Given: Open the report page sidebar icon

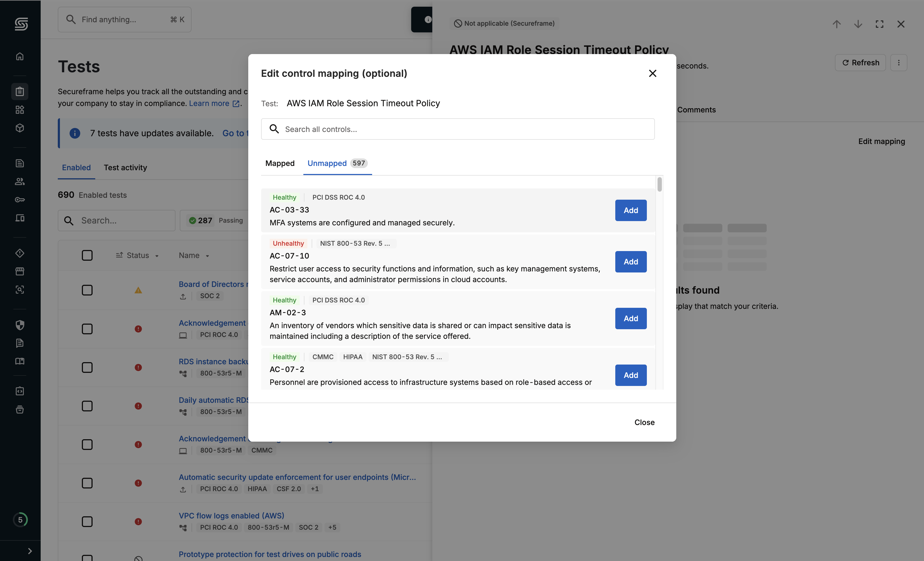Looking at the screenshot, I should pyautogui.click(x=20, y=343).
